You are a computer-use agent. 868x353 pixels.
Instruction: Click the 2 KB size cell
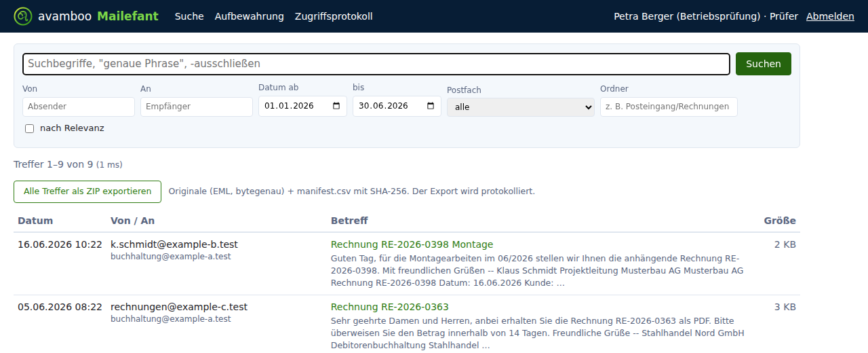click(785, 244)
